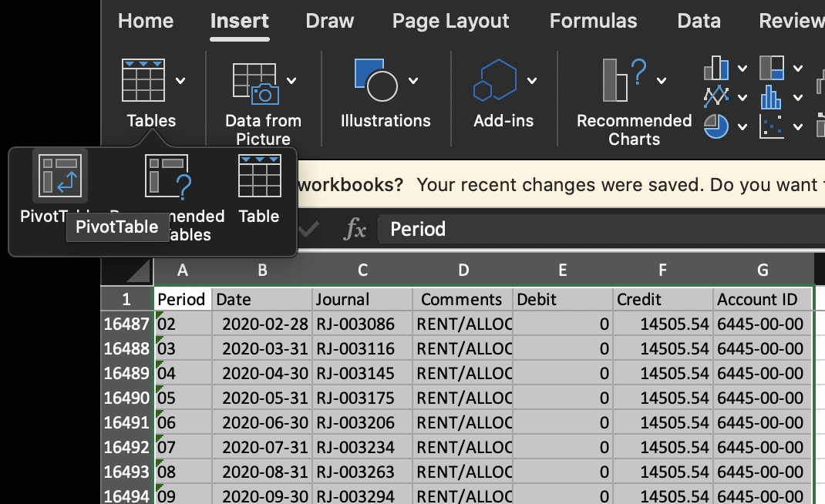Expand the pie chart dropdown arrow
This screenshot has height=504, width=825.
click(x=742, y=127)
